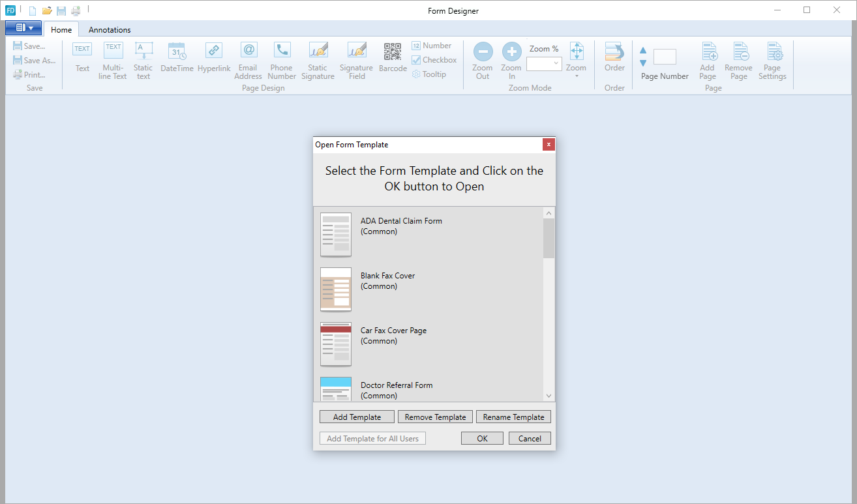Click the template list scroll down arrow
Viewport: 857px width, 504px height.
pyautogui.click(x=549, y=396)
